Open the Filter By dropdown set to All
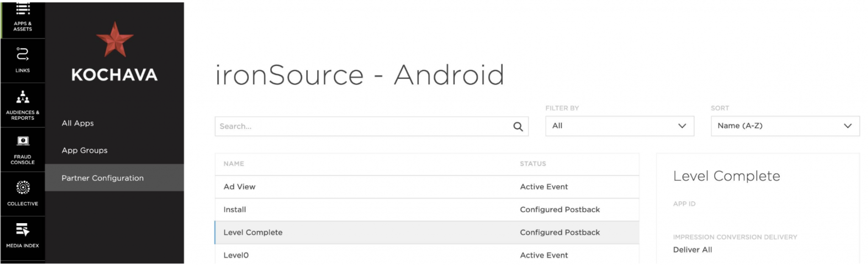 click(620, 126)
